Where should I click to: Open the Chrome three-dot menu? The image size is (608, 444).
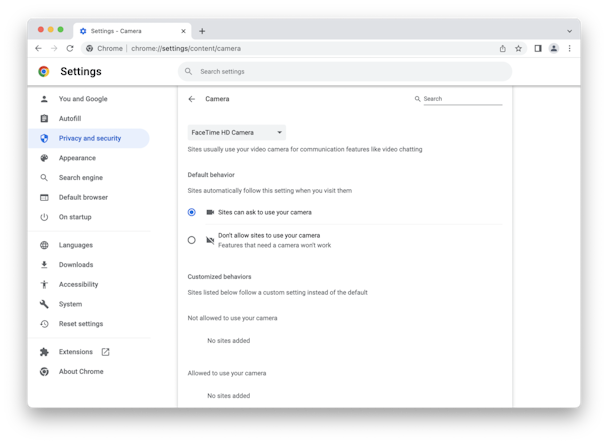(570, 48)
